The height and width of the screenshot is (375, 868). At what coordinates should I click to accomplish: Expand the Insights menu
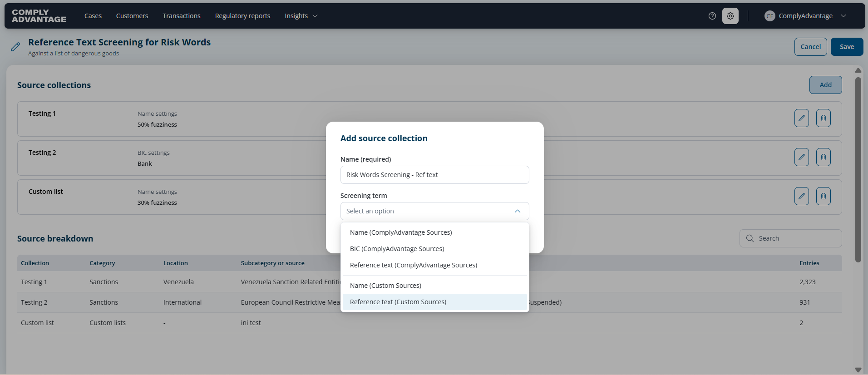[301, 16]
